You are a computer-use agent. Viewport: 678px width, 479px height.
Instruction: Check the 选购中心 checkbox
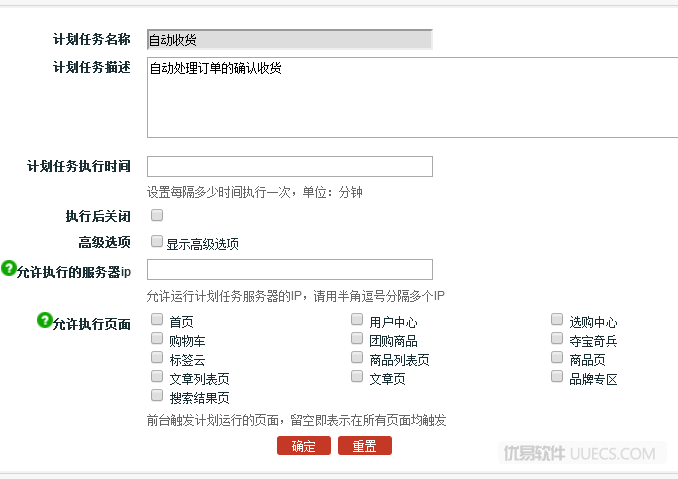pyautogui.click(x=557, y=319)
